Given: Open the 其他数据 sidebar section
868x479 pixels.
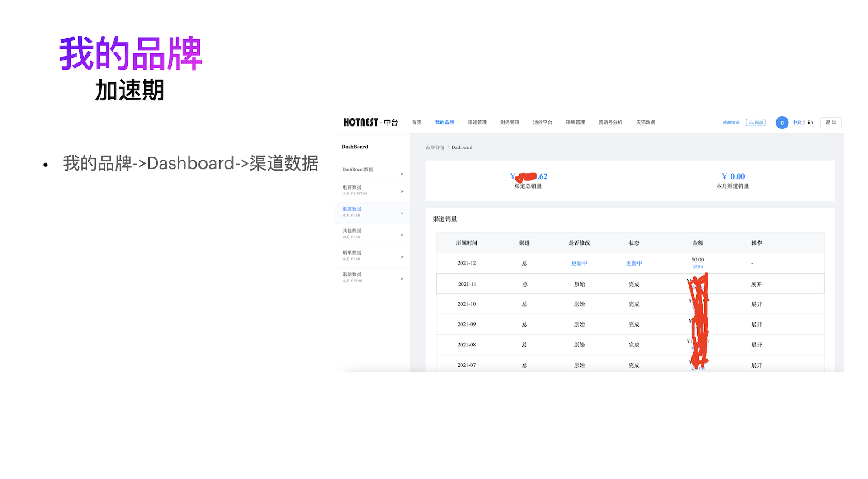Looking at the screenshot, I should point(352,231).
